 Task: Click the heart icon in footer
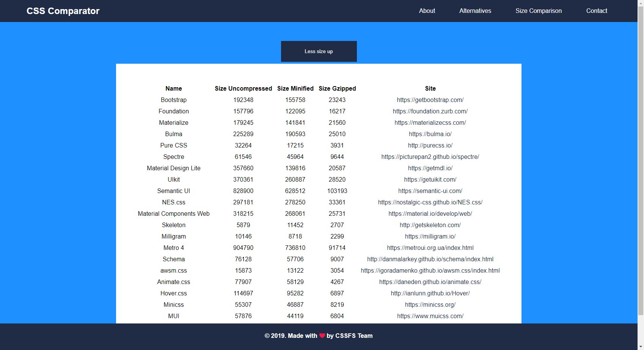pyautogui.click(x=322, y=336)
